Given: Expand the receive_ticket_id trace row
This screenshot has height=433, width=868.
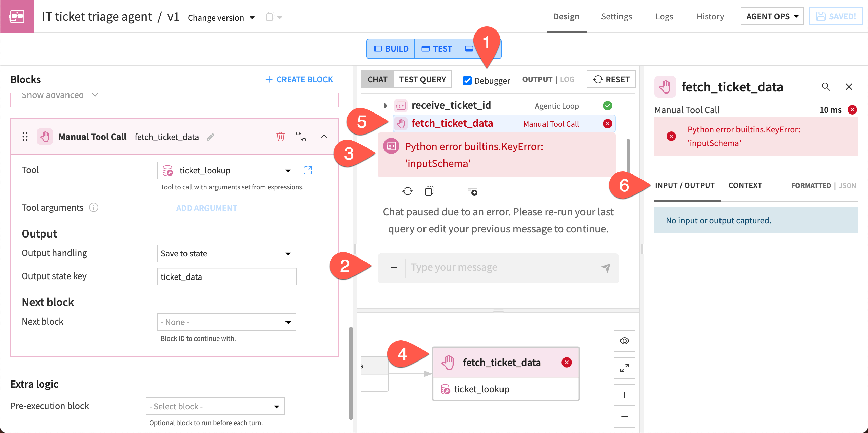Looking at the screenshot, I should click(386, 106).
